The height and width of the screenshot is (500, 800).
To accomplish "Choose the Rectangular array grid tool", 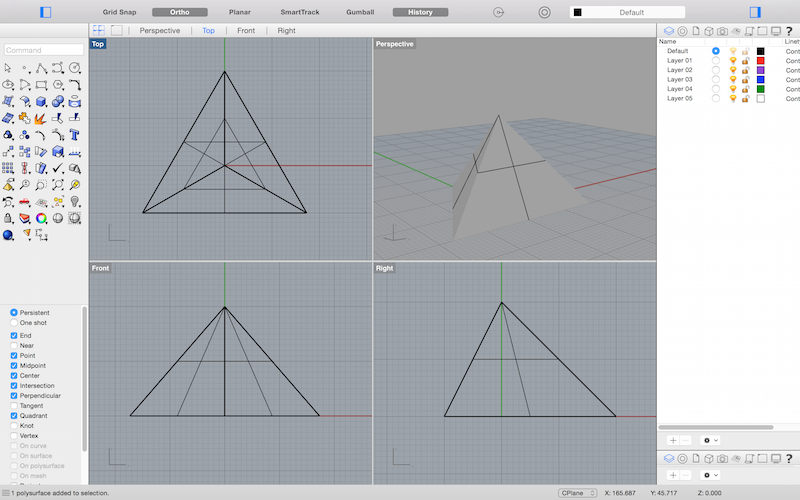I will (x=8, y=168).
